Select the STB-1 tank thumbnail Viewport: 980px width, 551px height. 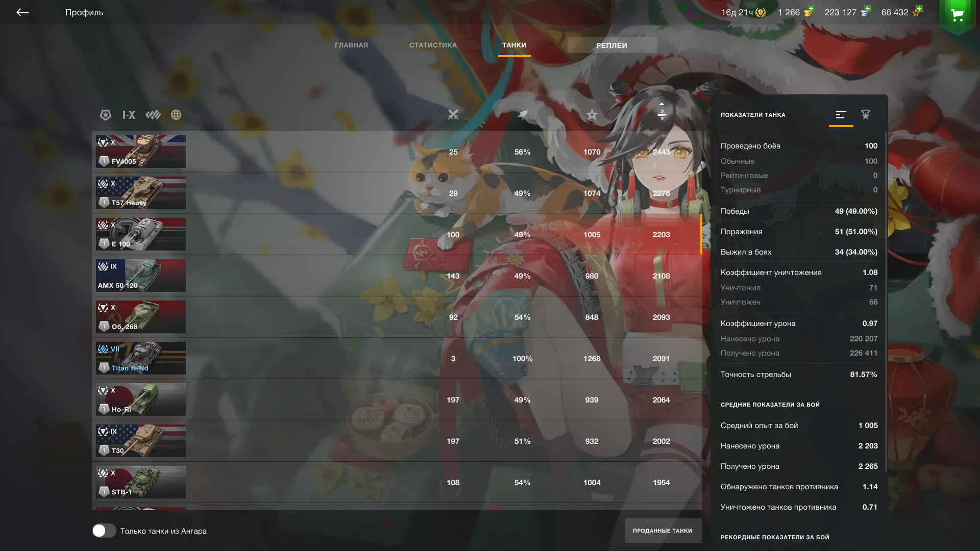(141, 482)
